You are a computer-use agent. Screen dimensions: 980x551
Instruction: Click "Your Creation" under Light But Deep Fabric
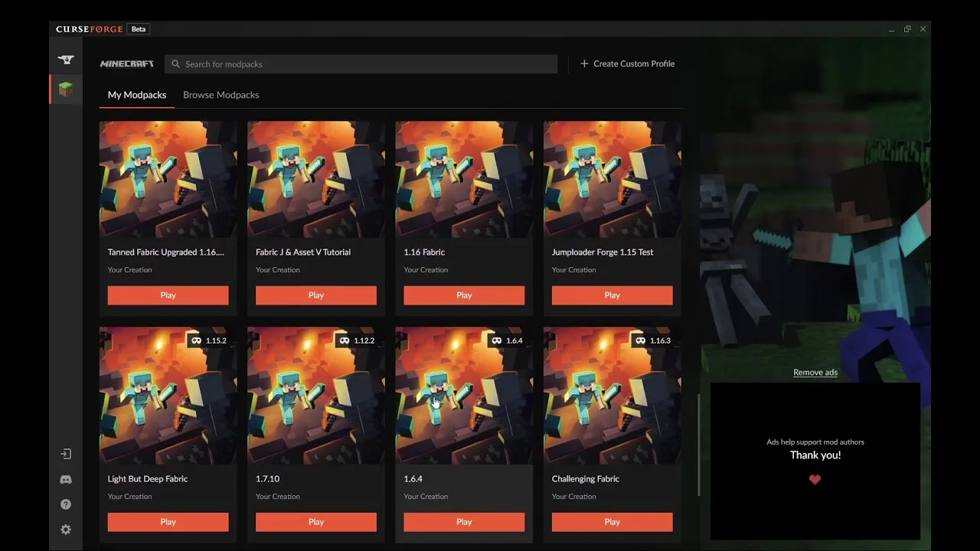point(130,497)
